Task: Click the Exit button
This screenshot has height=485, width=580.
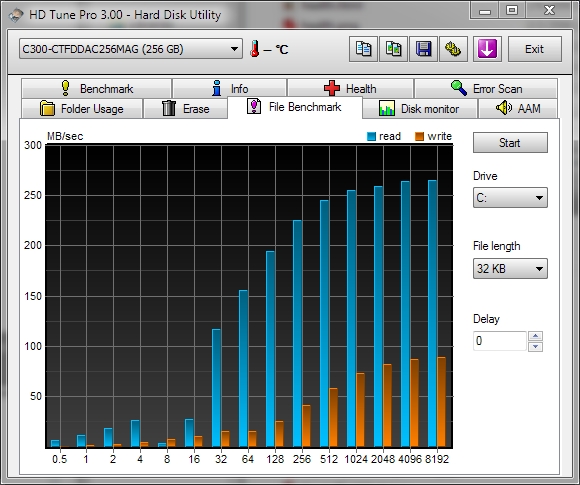Action: pyautogui.click(x=535, y=49)
